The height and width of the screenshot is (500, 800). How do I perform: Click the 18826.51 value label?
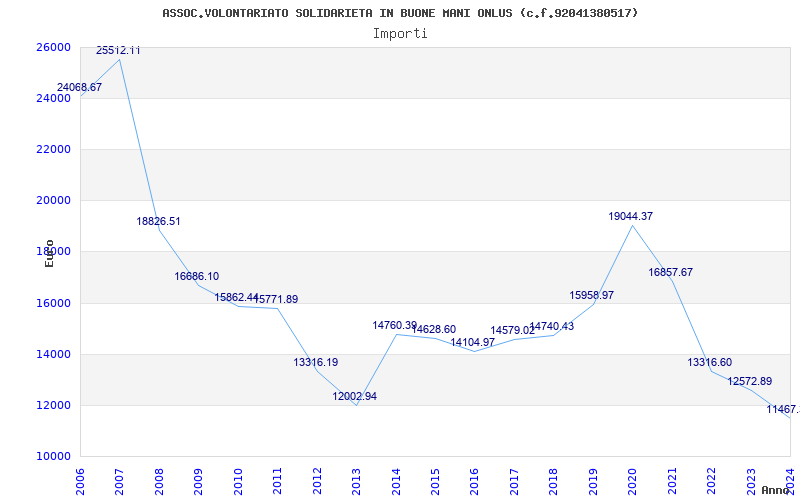pyautogui.click(x=158, y=221)
